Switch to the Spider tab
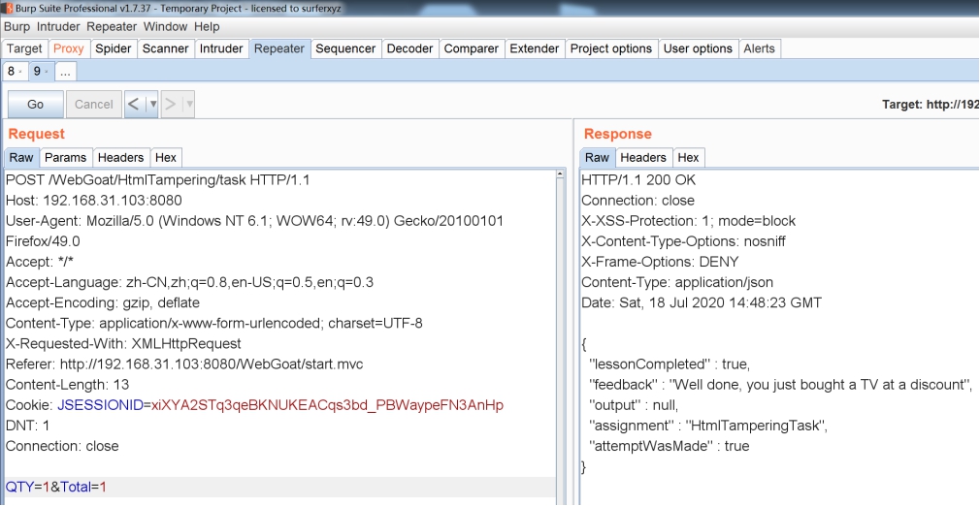980x506 pixels. coord(114,48)
